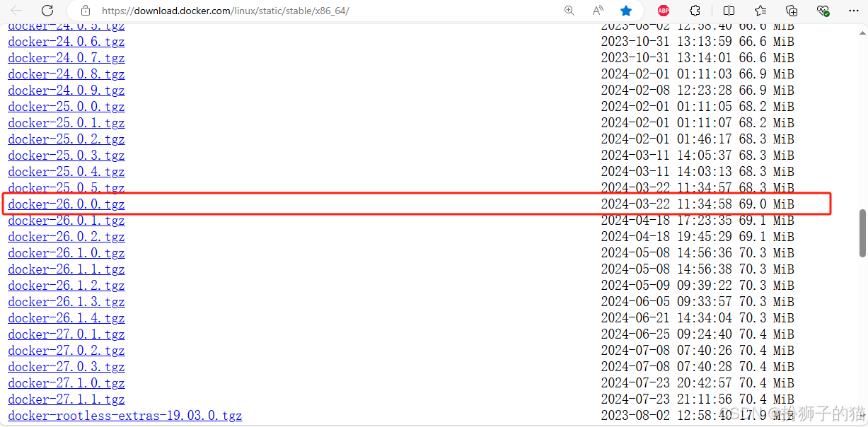Screen dimensions: 868x427
Task: Select timestamp 2024-02-08 12:23:28
Action: pyautogui.click(x=667, y=90)
